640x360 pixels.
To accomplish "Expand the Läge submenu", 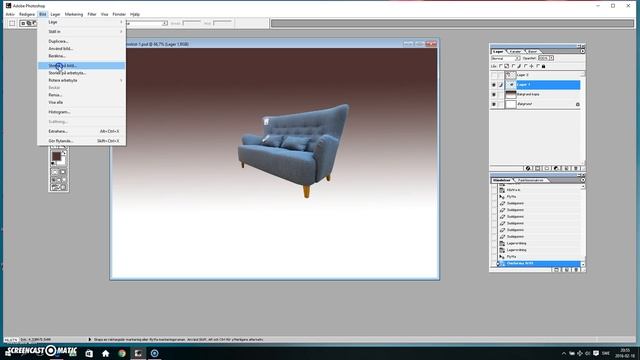I will pos(81,22).
